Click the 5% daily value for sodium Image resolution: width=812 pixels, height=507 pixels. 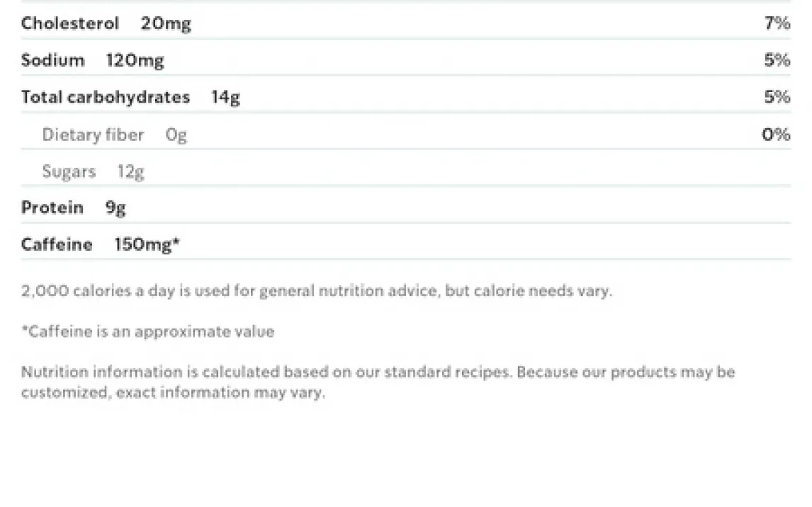(777, 60)
